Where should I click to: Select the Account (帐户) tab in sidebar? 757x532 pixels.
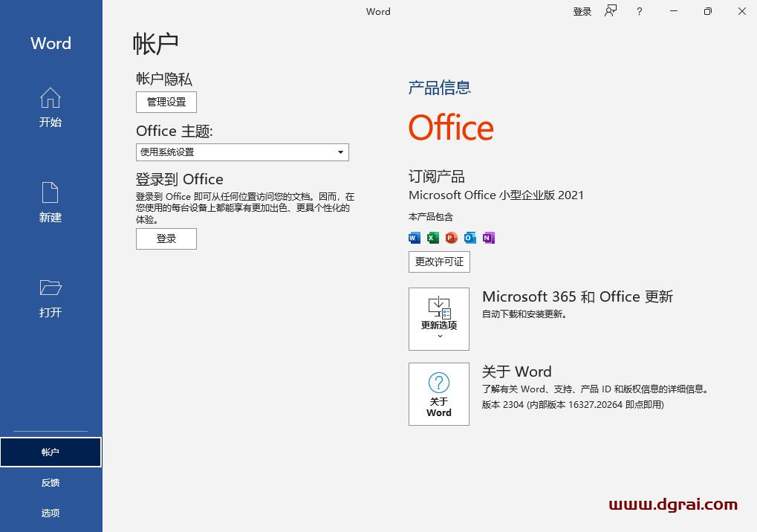coord(51,452)
